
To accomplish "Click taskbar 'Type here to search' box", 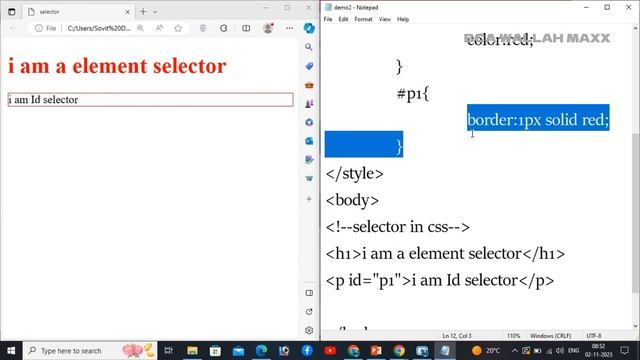I will pyautogui.click(x=90, y=351).
